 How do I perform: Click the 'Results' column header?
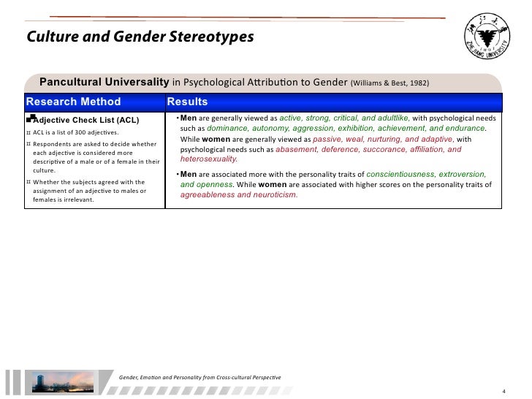187,102
